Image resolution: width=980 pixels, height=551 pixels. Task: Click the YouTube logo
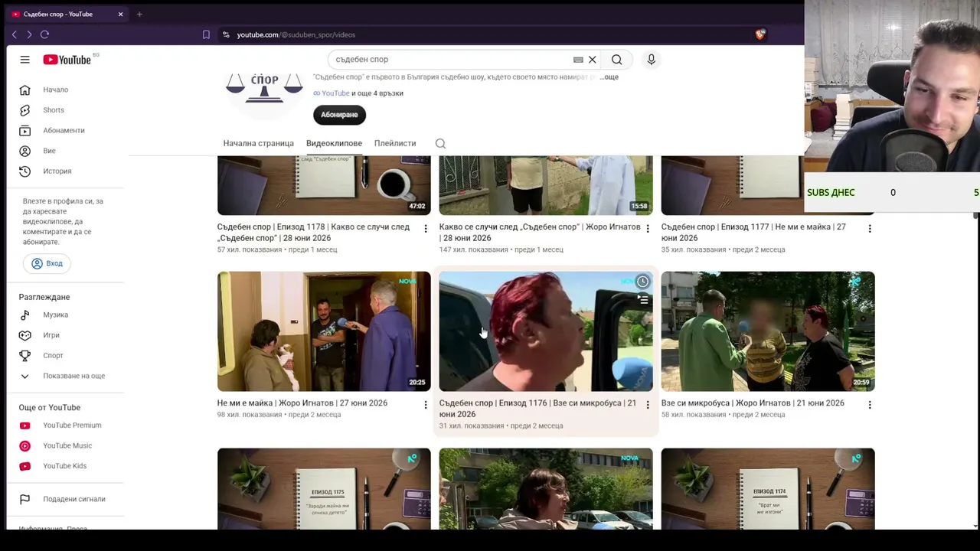tap(67, 60)
